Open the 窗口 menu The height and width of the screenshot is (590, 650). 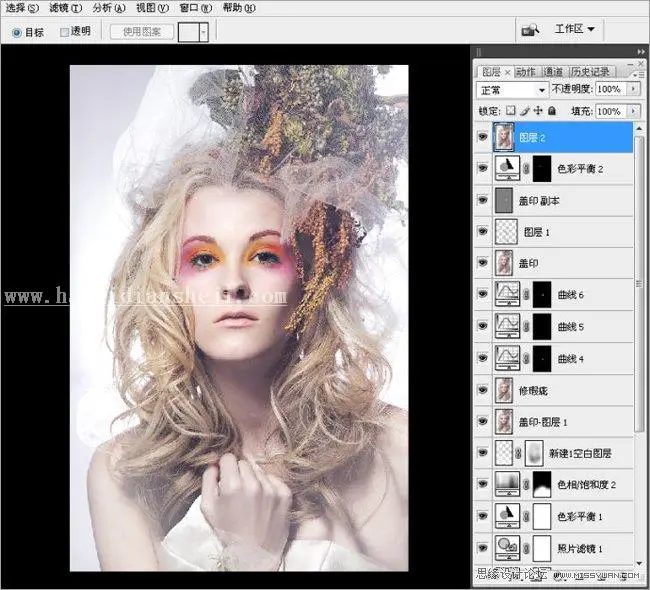[x=196, y=8]
